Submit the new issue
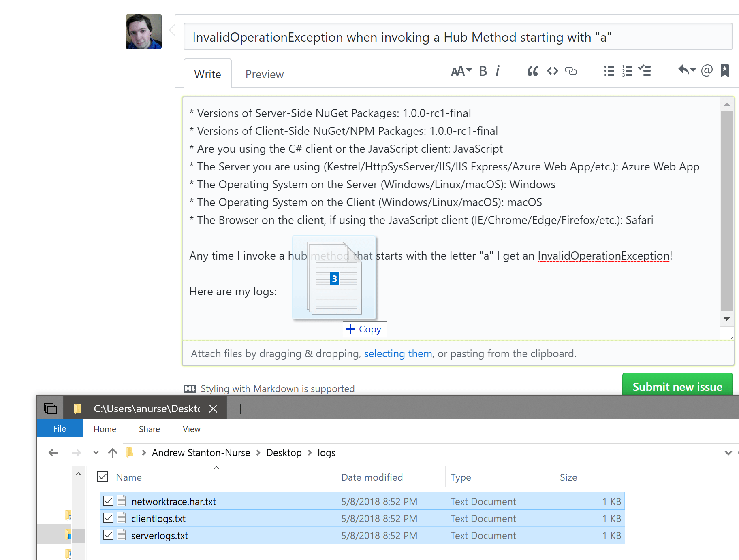This screenshot has width=739, height=560. 677,387
